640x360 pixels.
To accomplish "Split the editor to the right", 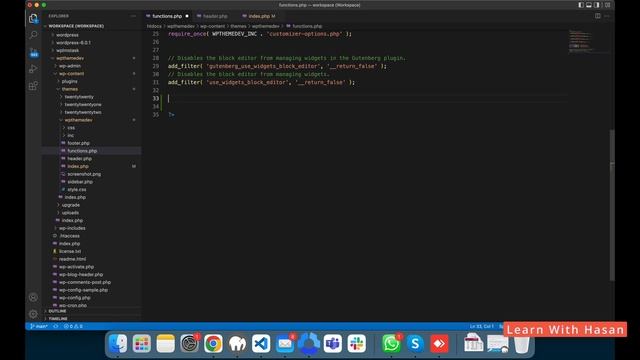I will point(598,16).
